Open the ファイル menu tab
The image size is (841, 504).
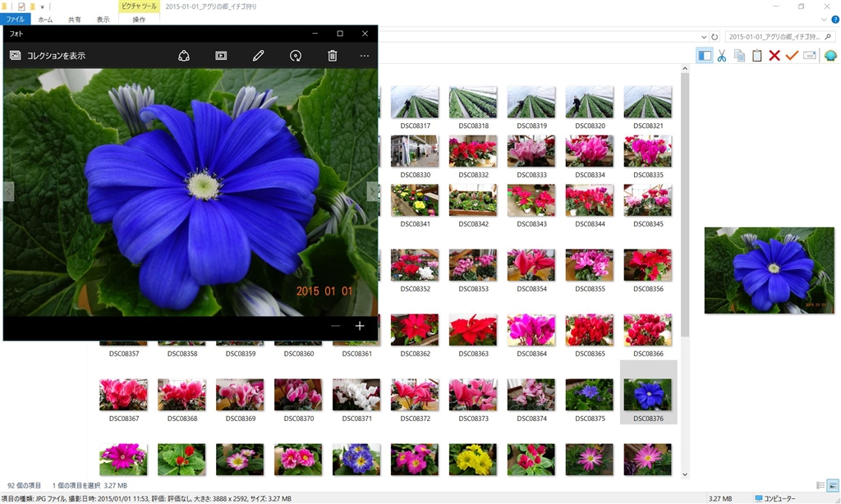[16, 19]
